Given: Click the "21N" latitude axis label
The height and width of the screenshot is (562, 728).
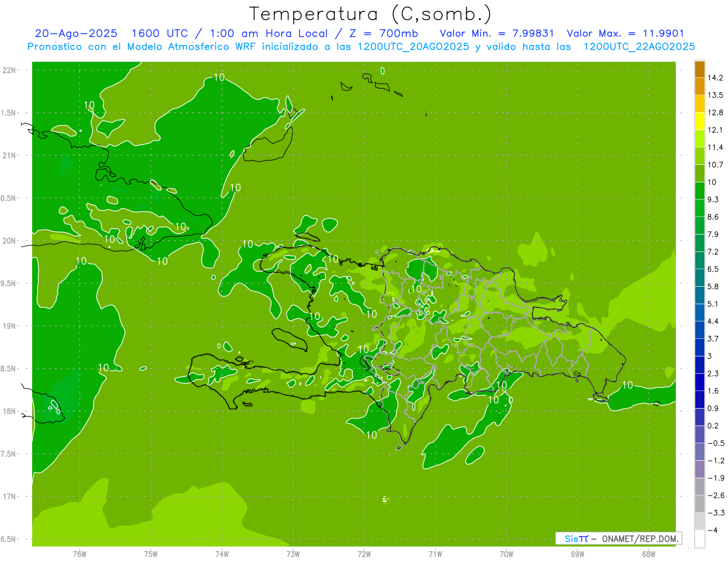Looking at the screenshot, I should [x=10, y=155].
